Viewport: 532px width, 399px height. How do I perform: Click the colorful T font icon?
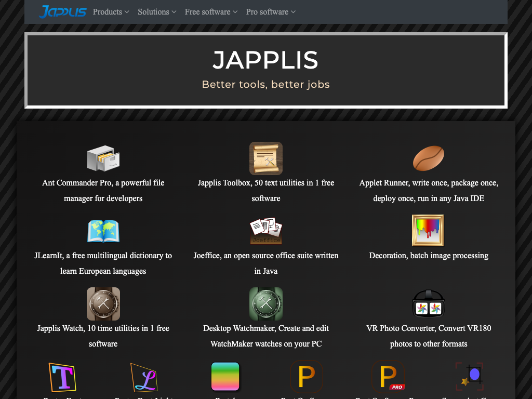[x=62, y=377]
